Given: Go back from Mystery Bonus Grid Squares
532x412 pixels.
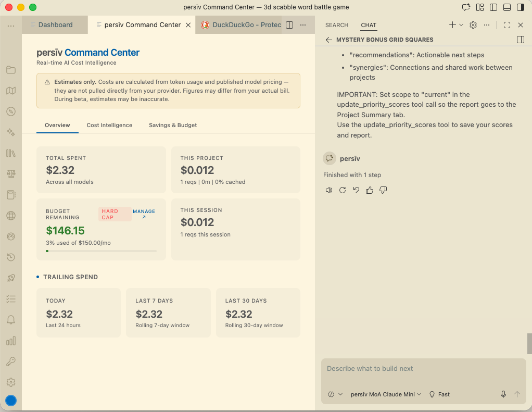Looking at the screenshot, I should [328, 40].
